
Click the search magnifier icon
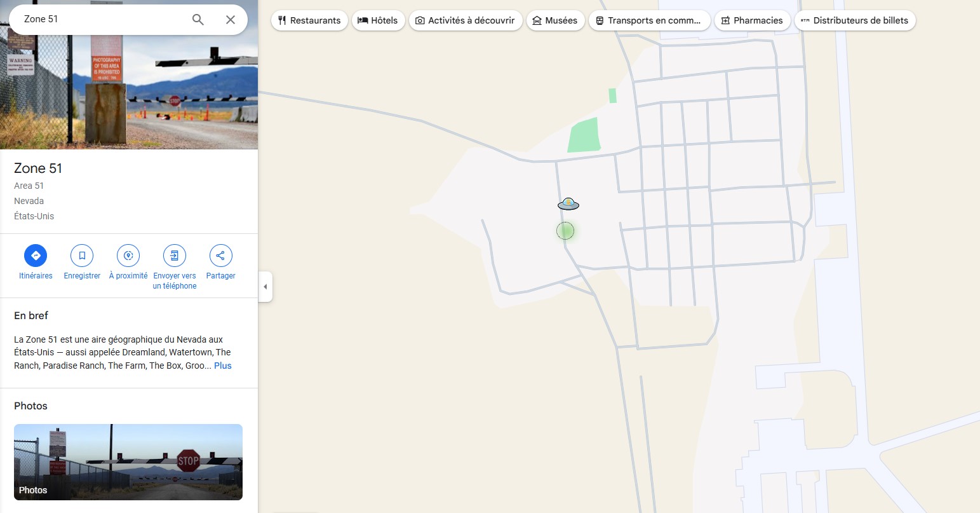(198, 20)
